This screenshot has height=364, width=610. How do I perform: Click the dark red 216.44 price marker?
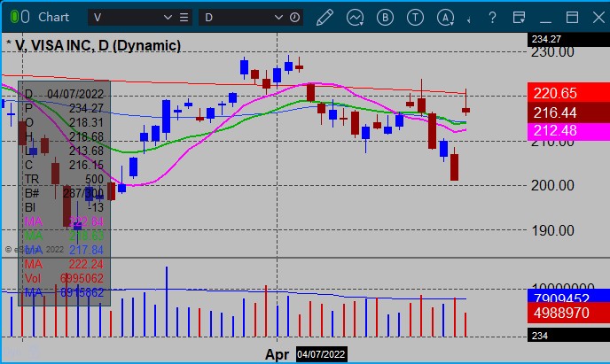click(x=568, y=112)
